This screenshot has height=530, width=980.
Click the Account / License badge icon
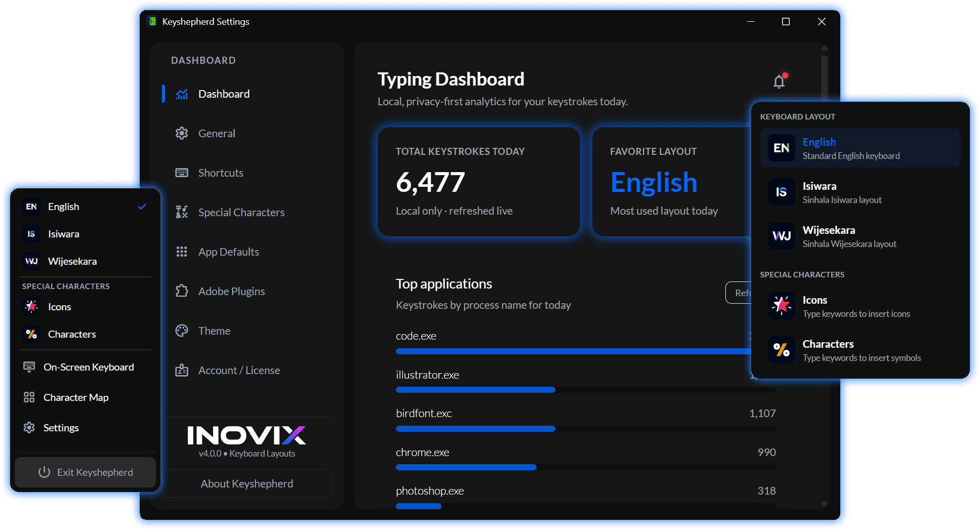point(182,370)
